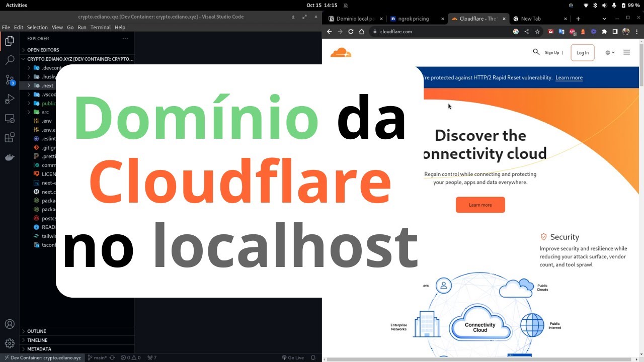The image size is (644, 362).
Task: Click the Cloudflare logo on the webpage
Action: tap(341, 52)
